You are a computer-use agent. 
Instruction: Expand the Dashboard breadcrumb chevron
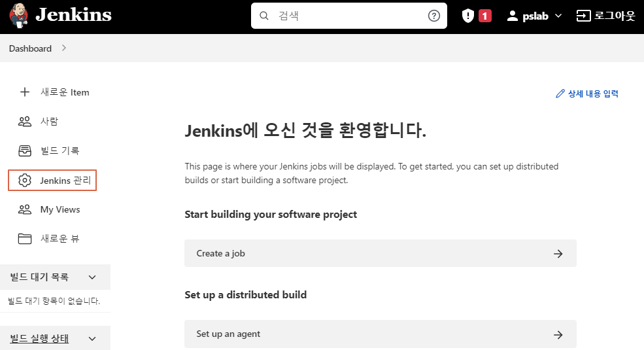click(x=63, y=48)
